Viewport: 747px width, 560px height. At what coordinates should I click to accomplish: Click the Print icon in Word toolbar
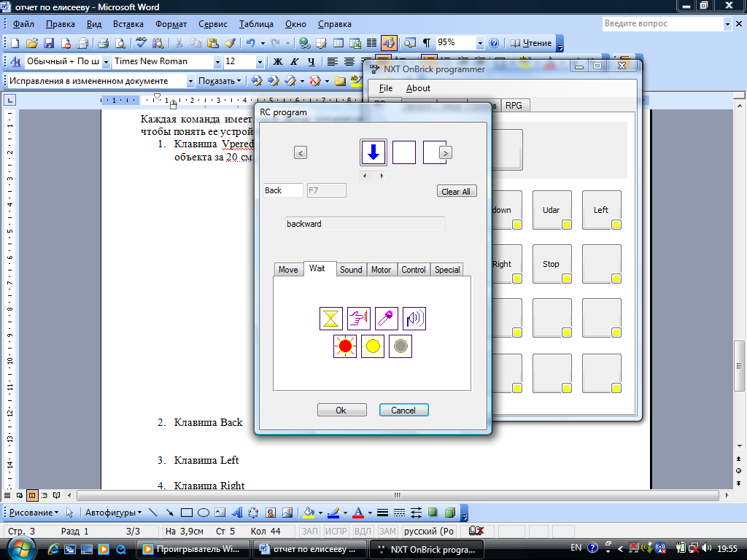pos(103,43)
